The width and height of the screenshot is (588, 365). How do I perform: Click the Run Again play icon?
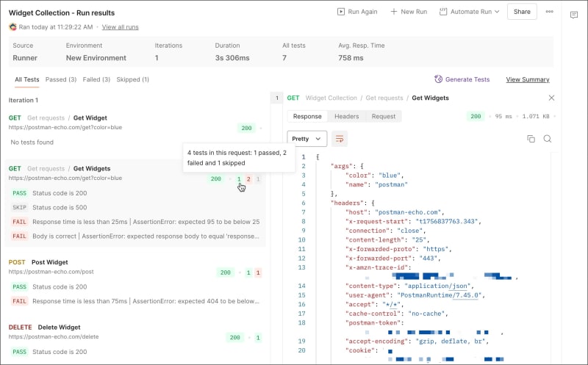tap(341, 12)
